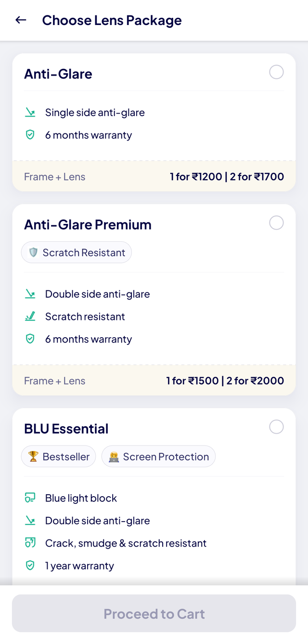The image size is (308, 644).
Task: Click the Single side anti-glare icon
Action: [30, 113]
